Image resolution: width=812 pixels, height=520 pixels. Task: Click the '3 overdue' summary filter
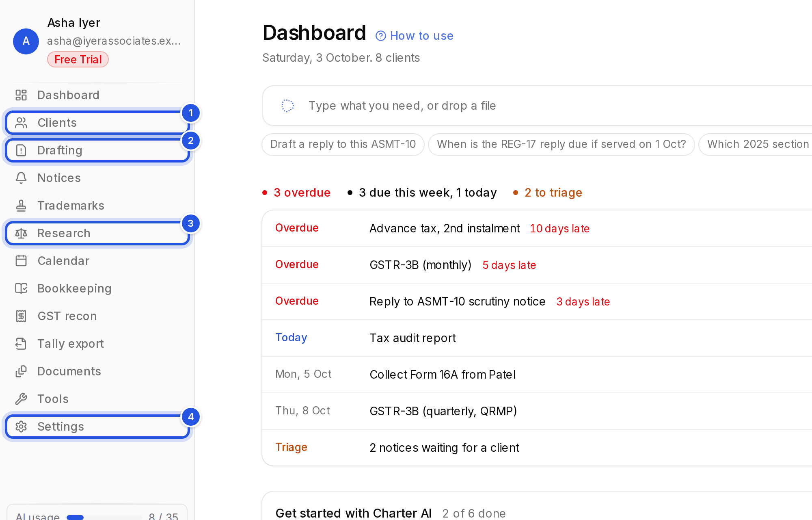[x=296, y=193]
